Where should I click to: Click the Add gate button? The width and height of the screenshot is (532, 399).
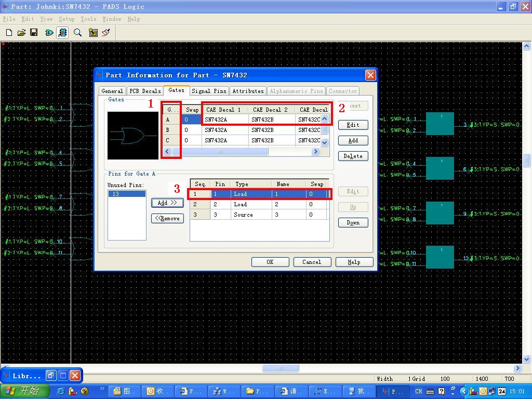(353, 140)
